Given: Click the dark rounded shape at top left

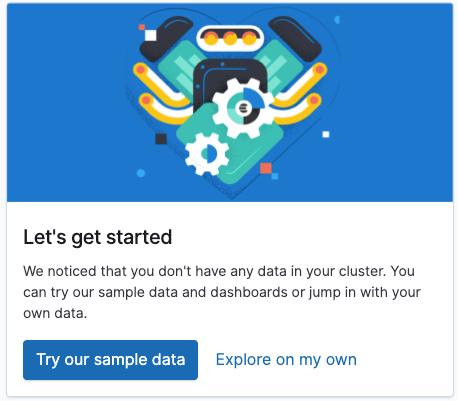Looking at the screenshot, I should tap(166, 39).
